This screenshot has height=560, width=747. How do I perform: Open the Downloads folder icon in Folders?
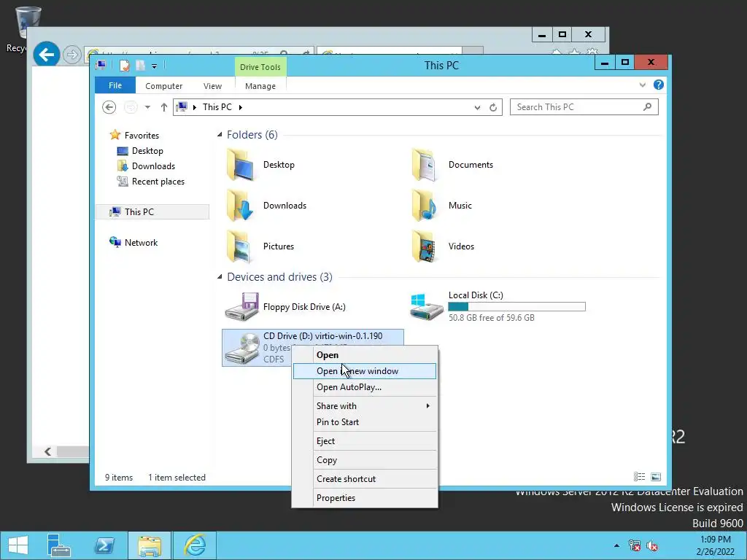240,205
